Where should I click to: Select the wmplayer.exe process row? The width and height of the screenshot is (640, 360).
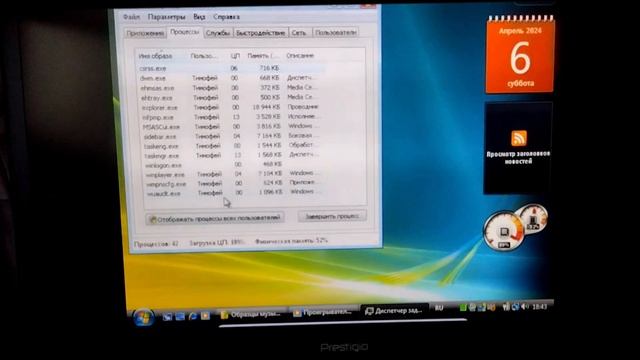tap(236, 174)
